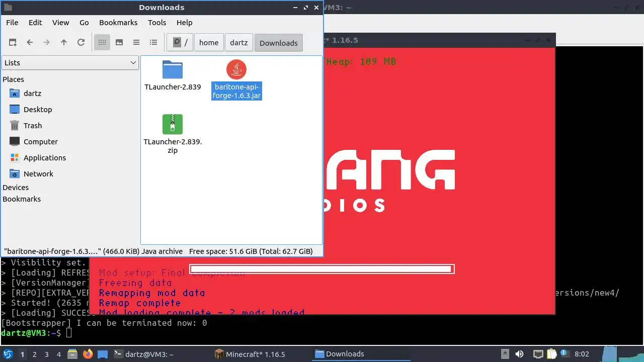Switch to compact list view mode
Viewport: 644px width, 362px height.
pyautogui.click(x=136, y=43)
